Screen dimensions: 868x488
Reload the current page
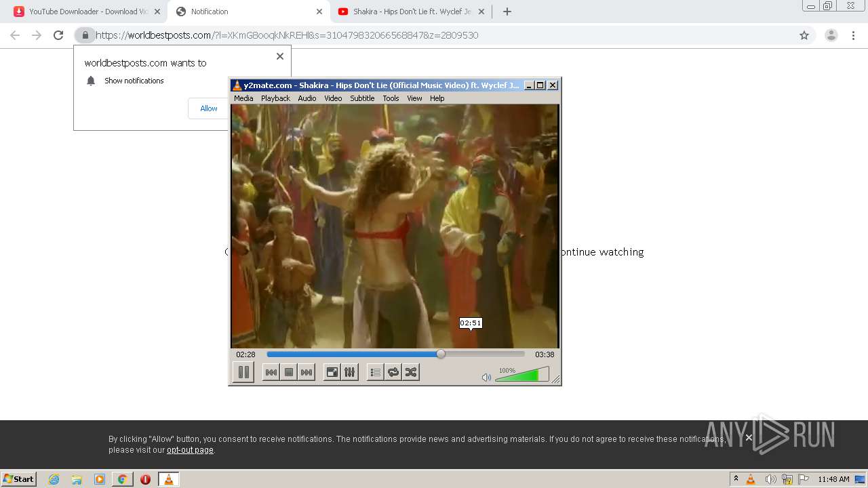click(58, 35)
